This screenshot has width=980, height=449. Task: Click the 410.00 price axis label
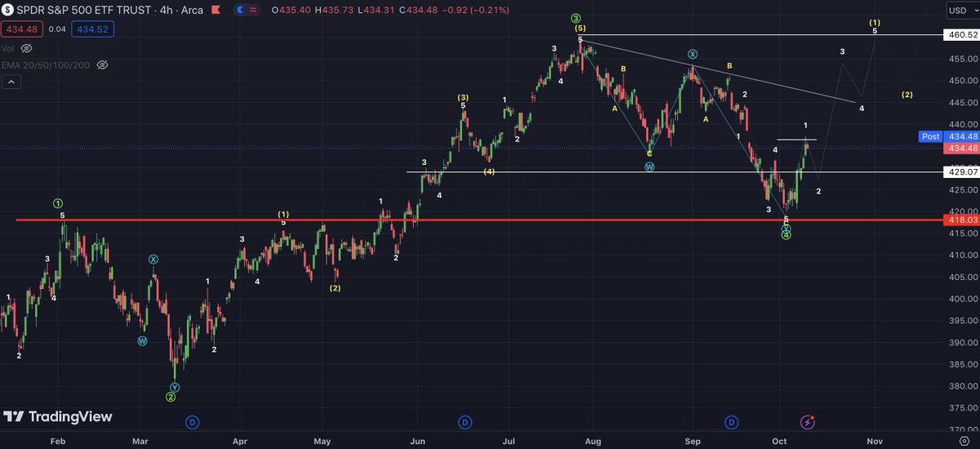pos(962,255)
